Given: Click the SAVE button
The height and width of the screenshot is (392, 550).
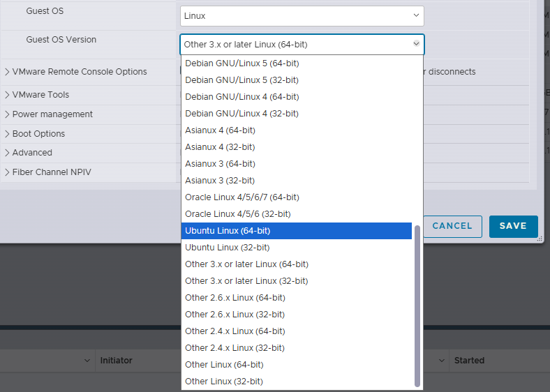Looking at the screenshot, I should coord(514,227).
